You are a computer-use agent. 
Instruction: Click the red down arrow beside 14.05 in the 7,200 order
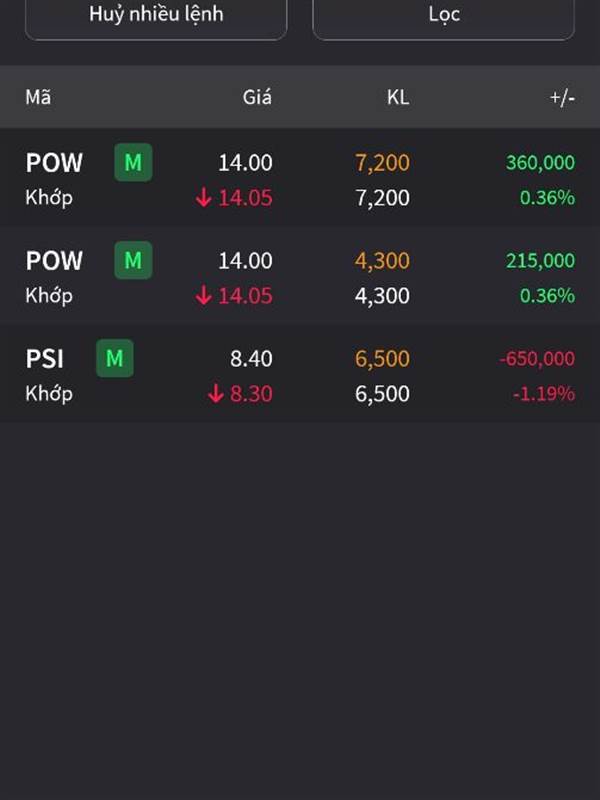pyautogui.click(x=204, y=198)
